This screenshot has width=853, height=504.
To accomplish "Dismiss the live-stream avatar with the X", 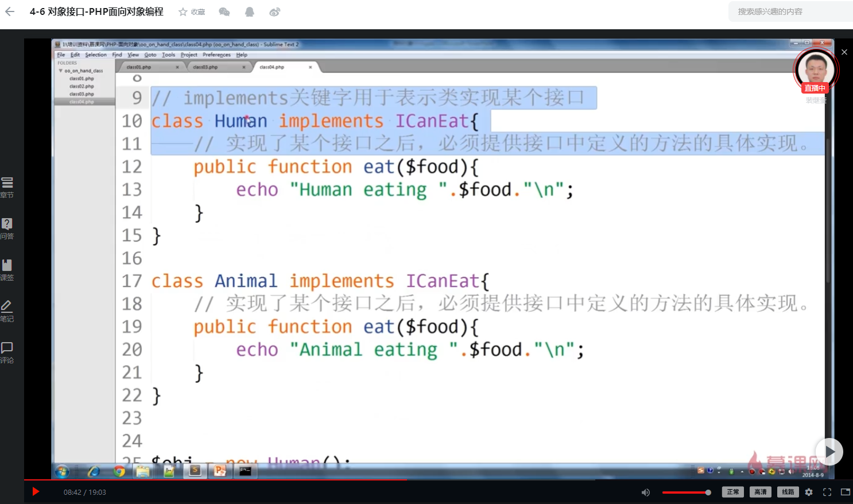I will pos(844,52).
